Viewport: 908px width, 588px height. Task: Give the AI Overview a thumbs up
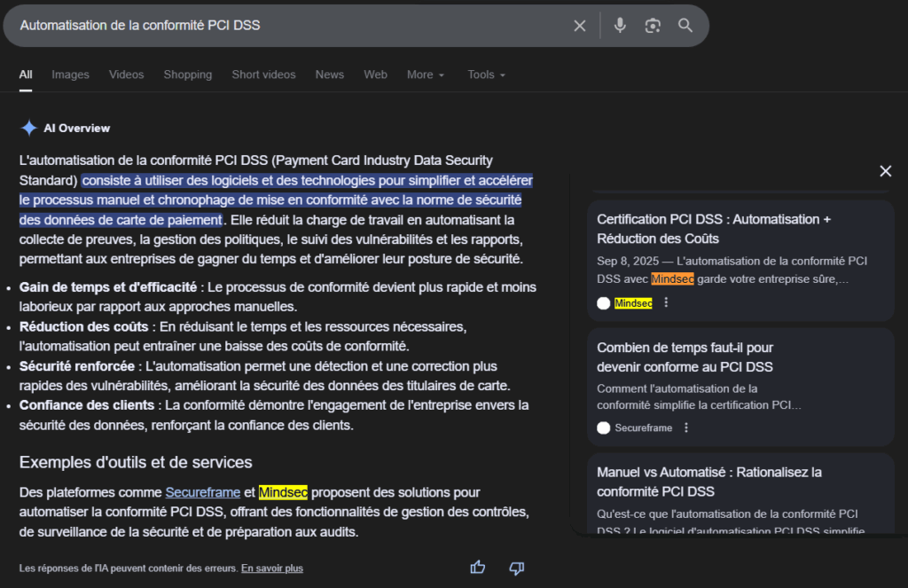(x=477, y=567)
